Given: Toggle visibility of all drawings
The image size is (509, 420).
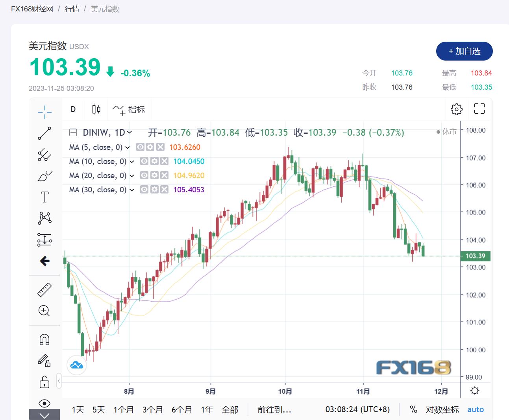Looking at the screenshot, I should (x=44, y=403).
